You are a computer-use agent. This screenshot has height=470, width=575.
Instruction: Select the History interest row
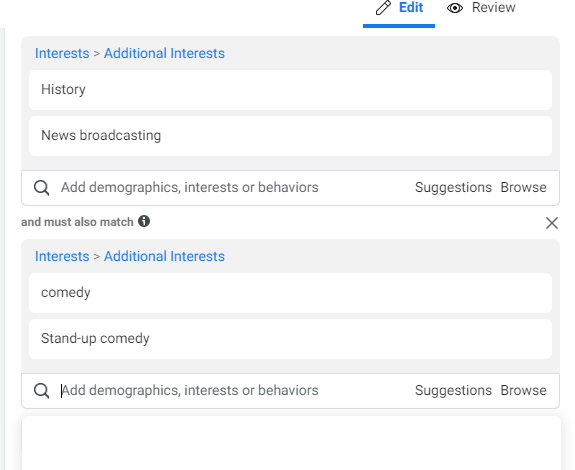290,90
